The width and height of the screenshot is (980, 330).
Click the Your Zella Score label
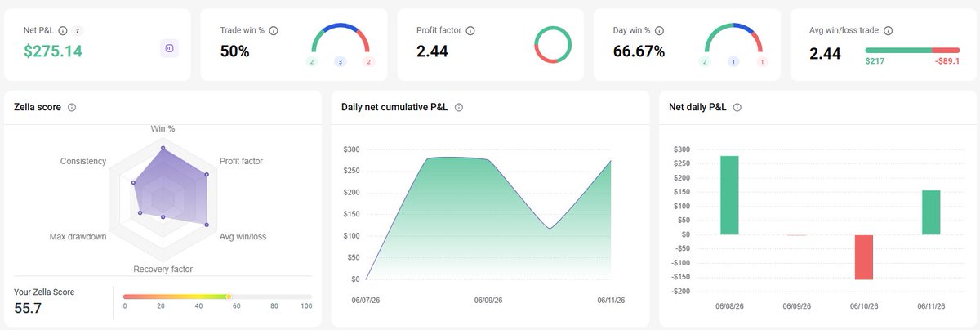click(46, 291)
